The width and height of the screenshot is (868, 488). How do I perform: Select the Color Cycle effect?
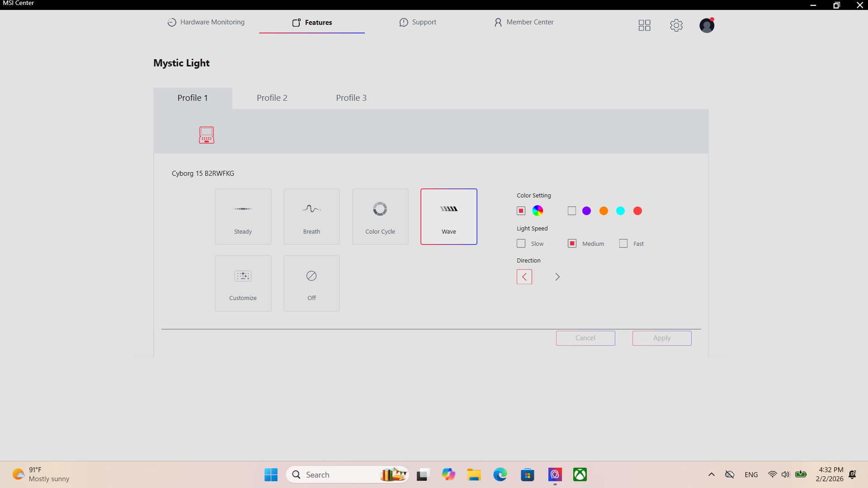pos(380,216)
